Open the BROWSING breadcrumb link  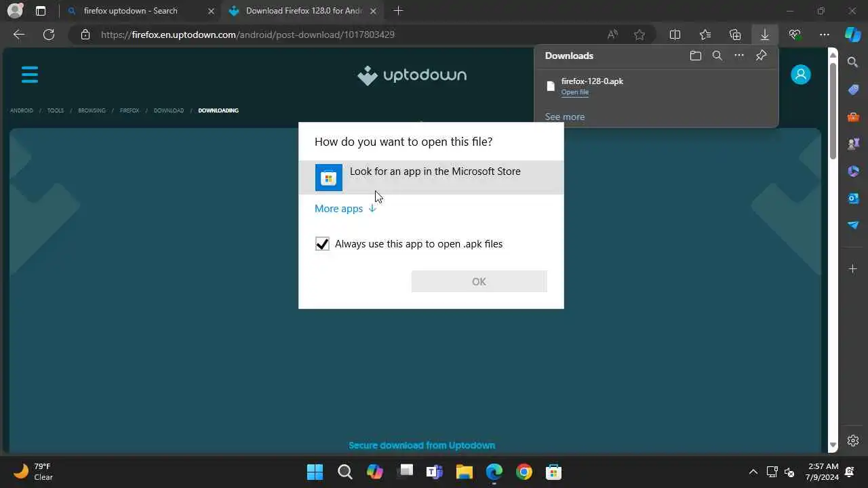pos(92,110)
